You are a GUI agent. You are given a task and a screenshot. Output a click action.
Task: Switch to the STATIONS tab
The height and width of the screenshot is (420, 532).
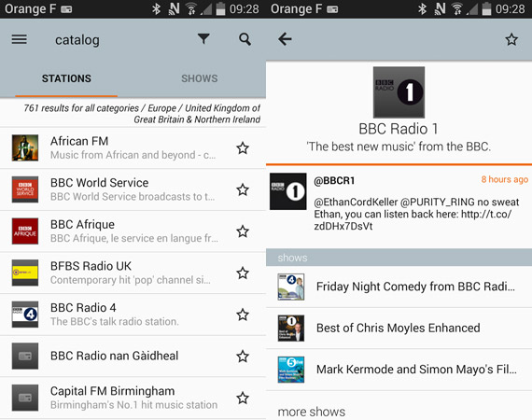click(66, 78)
